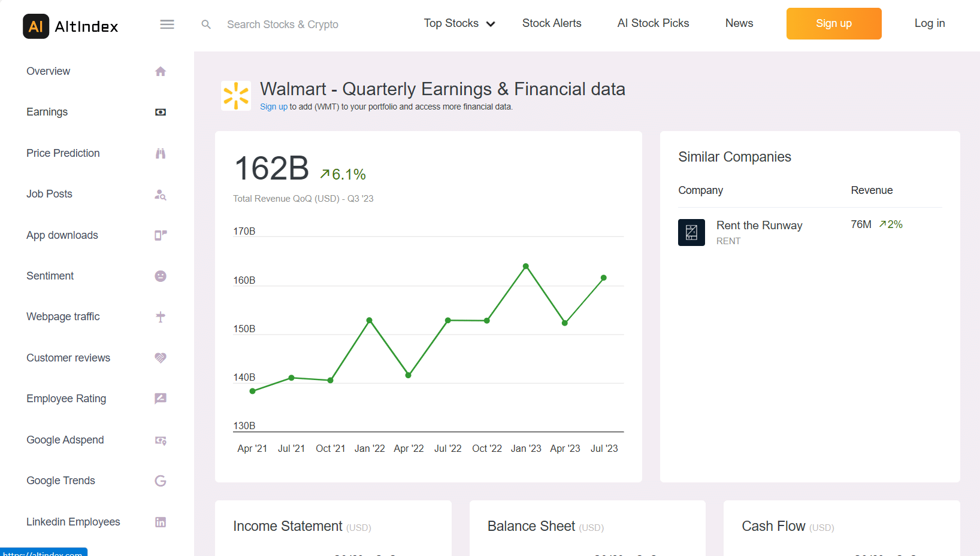
Task: Click the Jan '23 peak data point
Action: [526, 266]
